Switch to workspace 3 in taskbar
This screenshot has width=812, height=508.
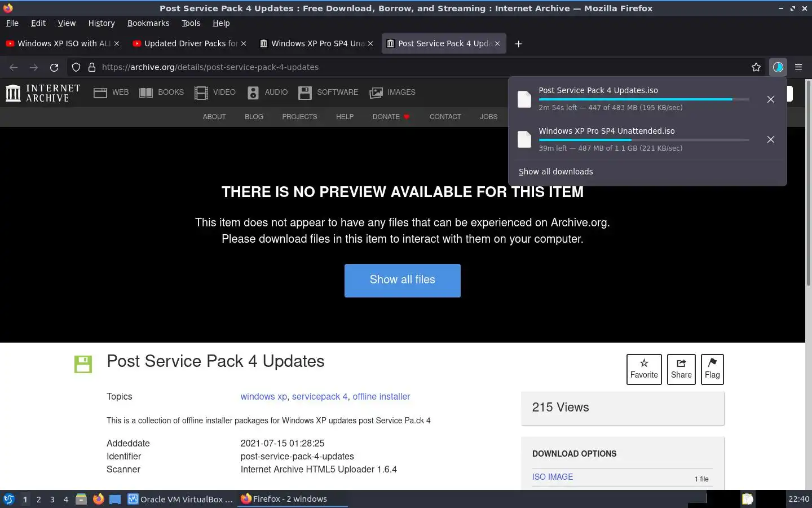52,499
